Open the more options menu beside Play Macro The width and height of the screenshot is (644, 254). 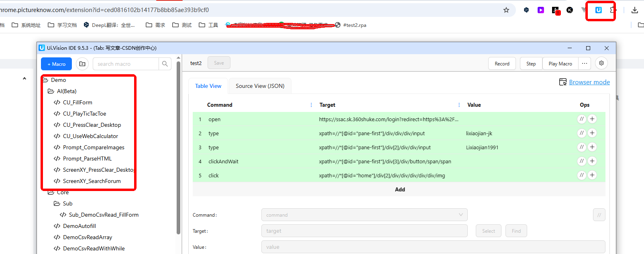(x=585, y=63)
